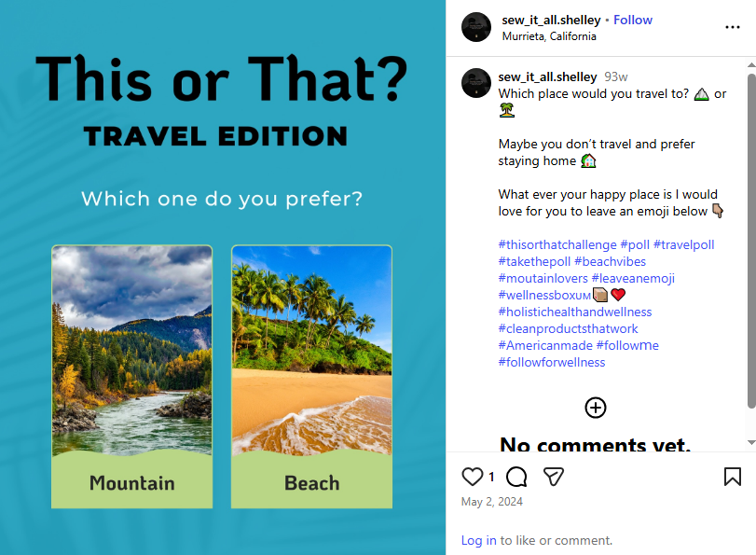Like the post with the heart icon

point(472,477)
